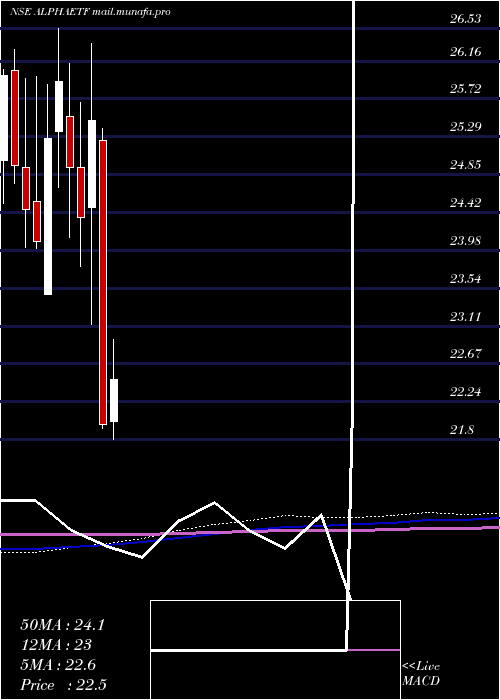
Task: Click the 26.16 price axis label
Action: [466, 52]
